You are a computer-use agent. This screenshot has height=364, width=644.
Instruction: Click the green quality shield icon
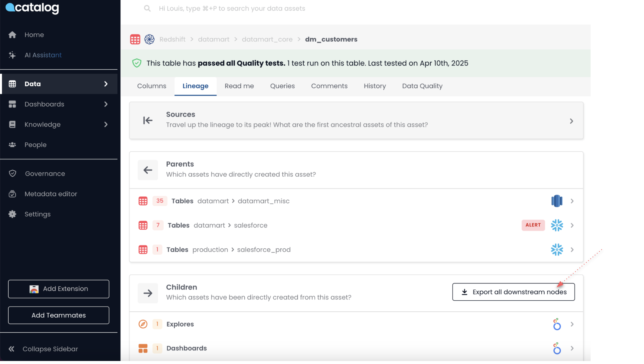(137, 63)
